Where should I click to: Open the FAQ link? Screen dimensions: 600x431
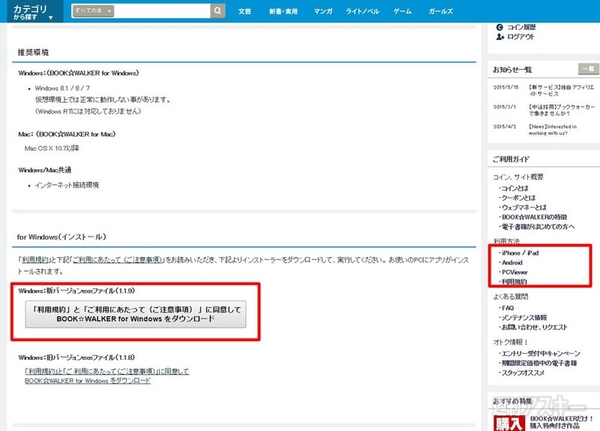pyautogui.click(x=507, y=308)
